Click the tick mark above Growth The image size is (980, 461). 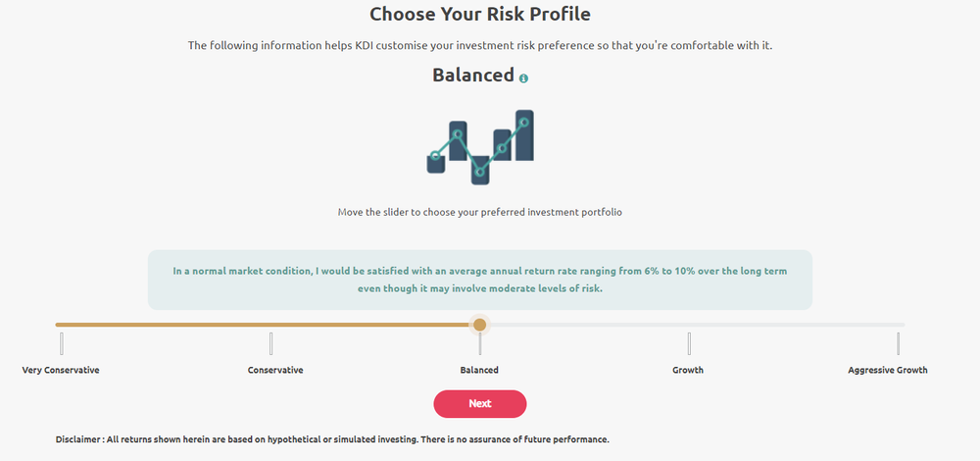pyautogui.click(x=689, y=343)
